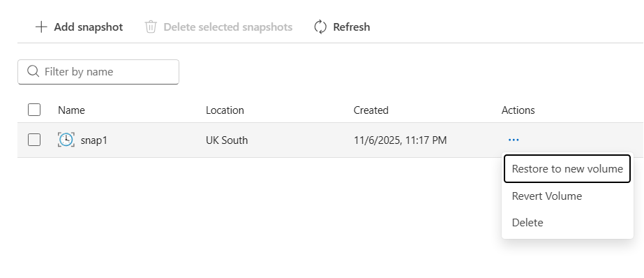Click the snap1 snapshot clock icon
This screenshot has width=644, height=278.
coord(66,140)
